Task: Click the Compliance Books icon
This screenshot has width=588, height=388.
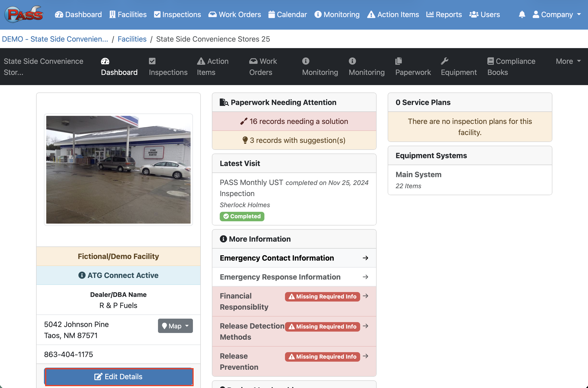Action: tap(490, 61)
